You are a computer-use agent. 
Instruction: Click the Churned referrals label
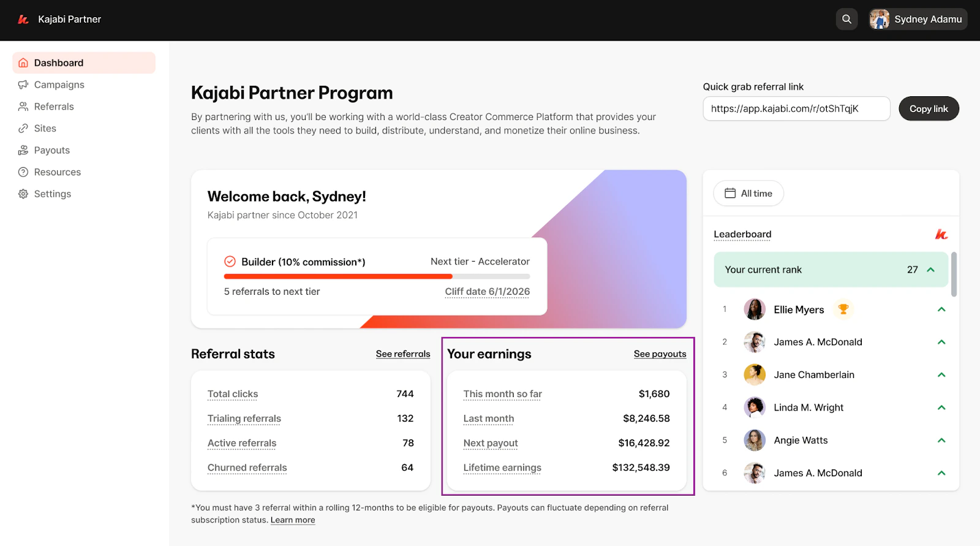tap(247, 468)
